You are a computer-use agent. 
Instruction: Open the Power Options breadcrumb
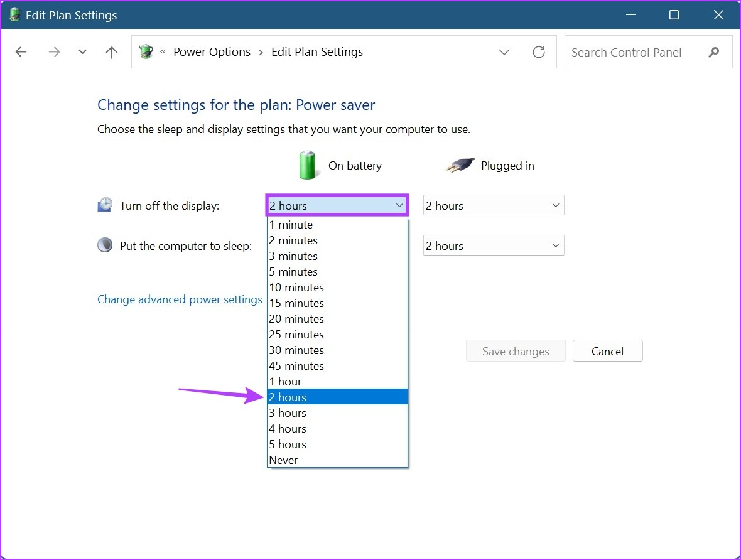212,52
